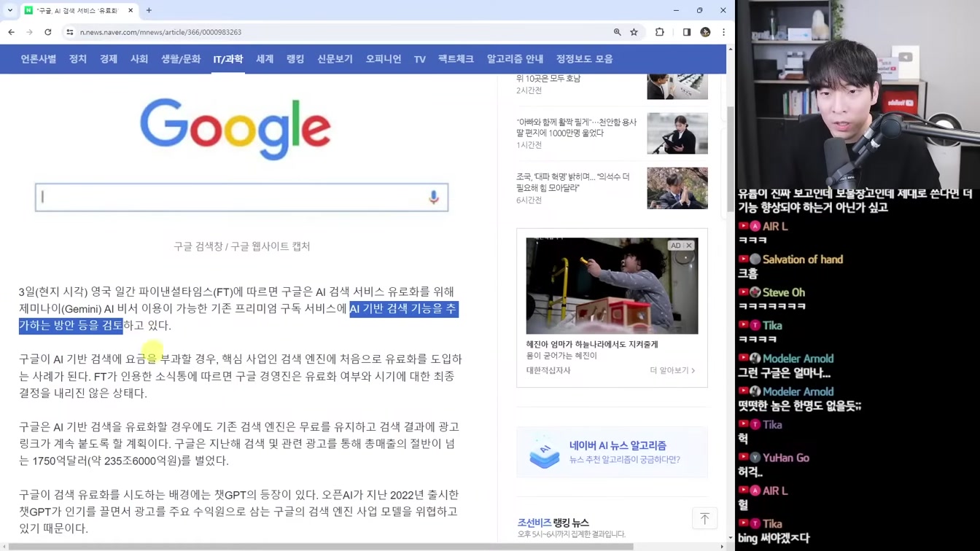
Task: Open the '혜진아 엄마가 하늘나라에서도 지켜줄게' ad title
Action: pos(592,344)
